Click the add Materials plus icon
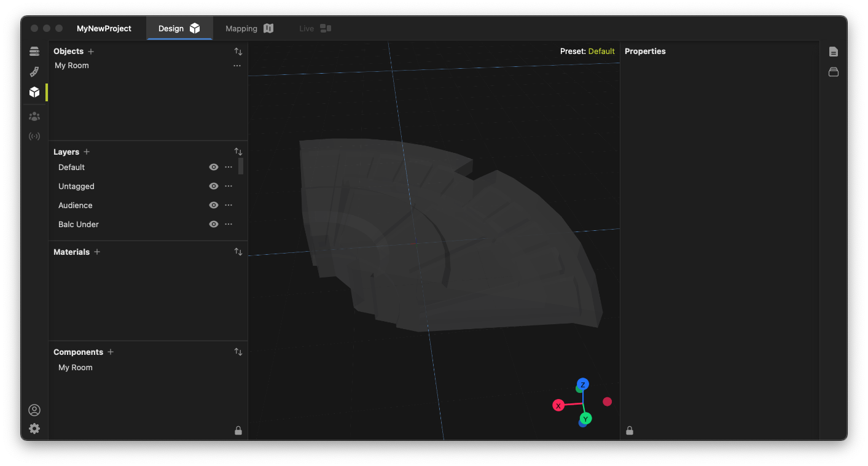Screen dimensions: 868x466 (97, 252)
